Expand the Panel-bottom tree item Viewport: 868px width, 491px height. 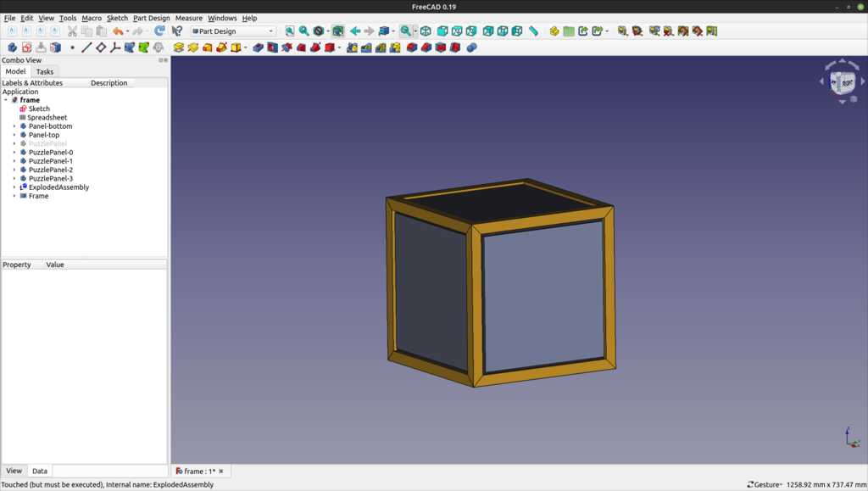click(x=14, y=126)
